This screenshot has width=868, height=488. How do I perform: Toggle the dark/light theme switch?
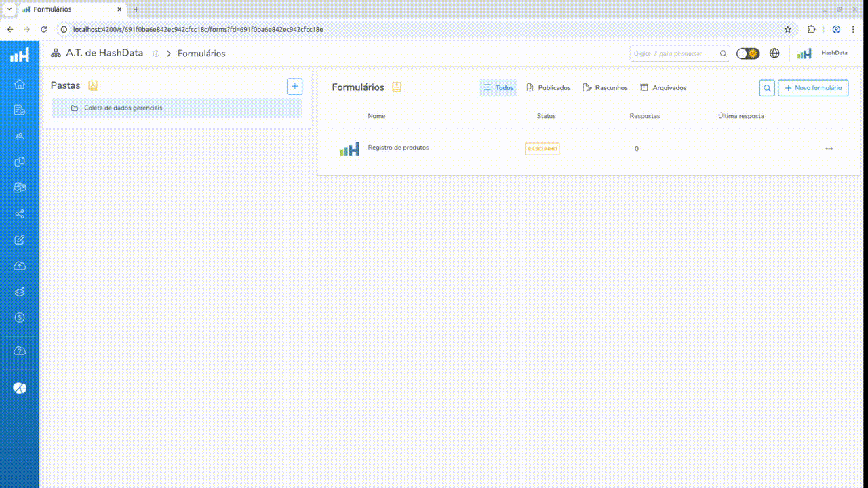(x=748, y=54)
